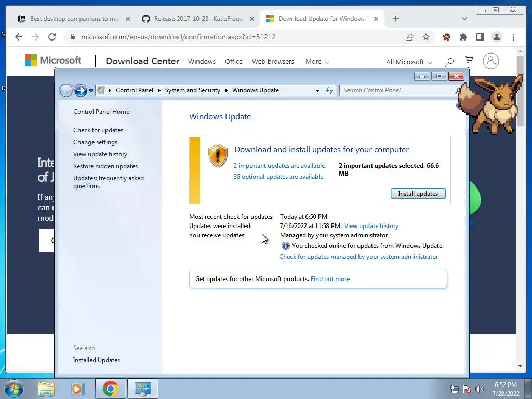
Task: Click the Microsoft logo on the page
Action: point(53,60)
